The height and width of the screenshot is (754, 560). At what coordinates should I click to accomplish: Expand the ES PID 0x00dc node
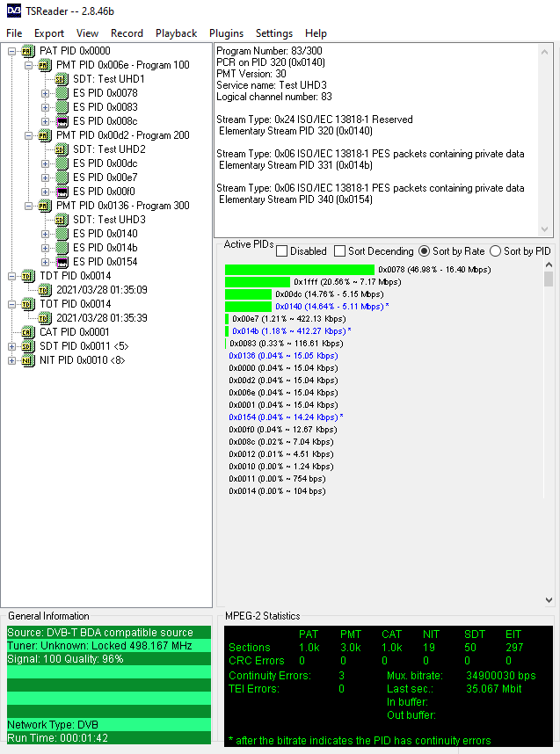45,163
